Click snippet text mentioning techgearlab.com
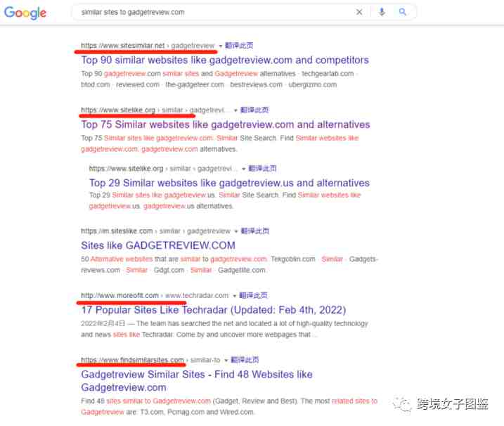The image size is (504, 426). tap(219, 79)
